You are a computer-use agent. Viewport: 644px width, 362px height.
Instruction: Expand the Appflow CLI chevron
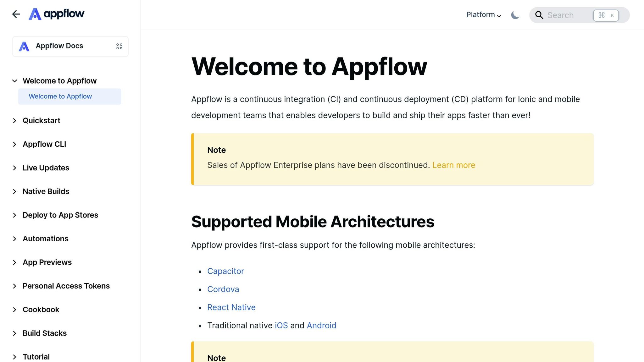[14, 144]
